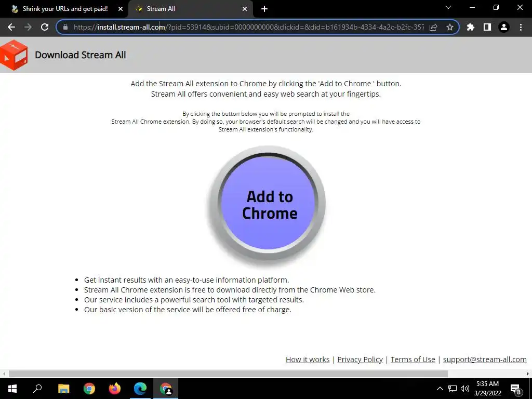Click the 'Get instant results' bullet text

pyautogui.click(x=187, y=280)
